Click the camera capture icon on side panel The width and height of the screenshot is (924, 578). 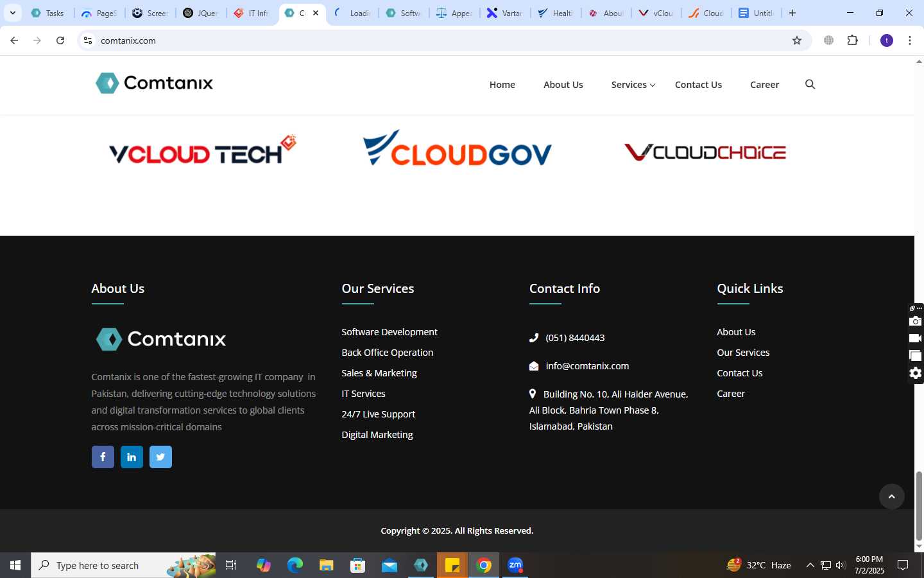pos(915,321)
